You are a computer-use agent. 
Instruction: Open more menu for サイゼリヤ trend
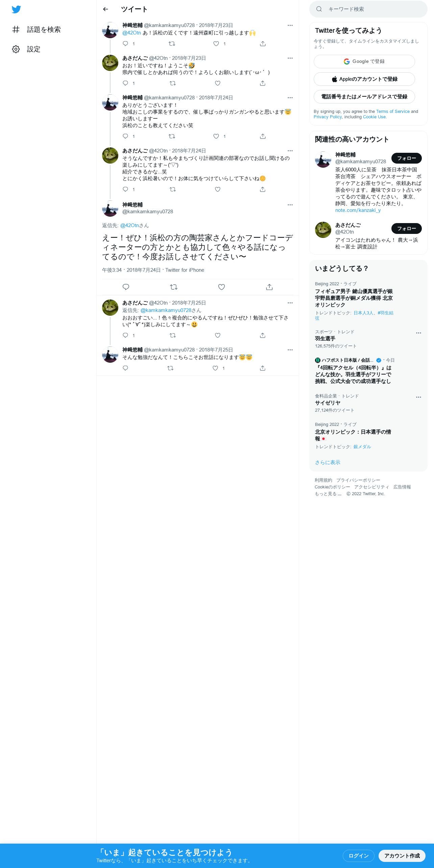(418, 397)
